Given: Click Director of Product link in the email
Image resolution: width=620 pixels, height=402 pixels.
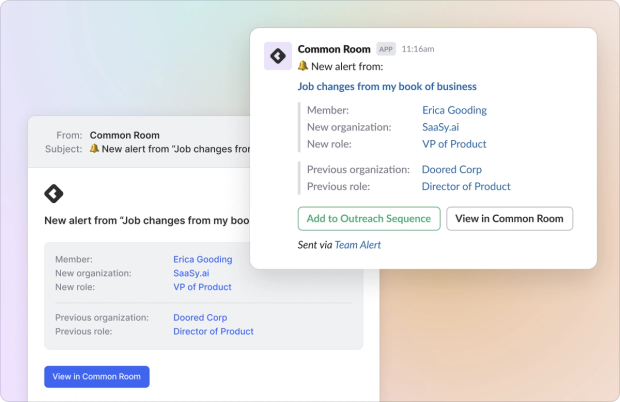Looking at the screenshot, I should tap(213, 331).
